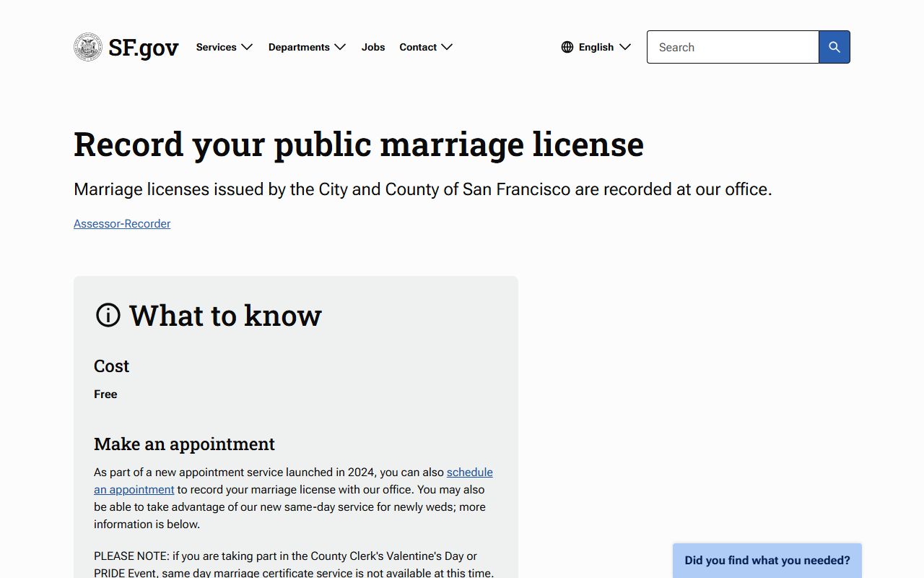
Task: Click the Record your public marriage license heading
Action: coord(359,144)
